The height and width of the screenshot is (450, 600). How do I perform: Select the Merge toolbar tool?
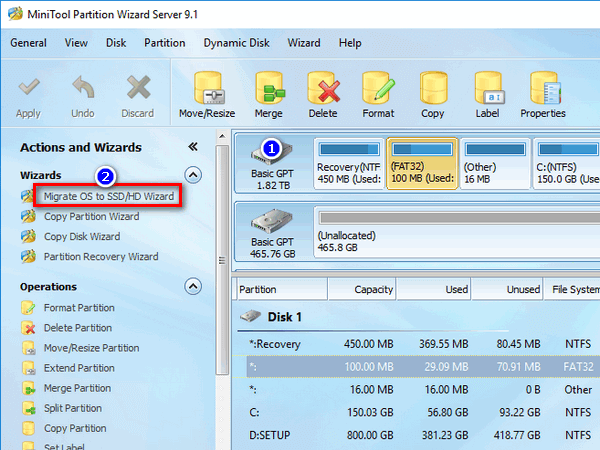(x=269, y=95)
